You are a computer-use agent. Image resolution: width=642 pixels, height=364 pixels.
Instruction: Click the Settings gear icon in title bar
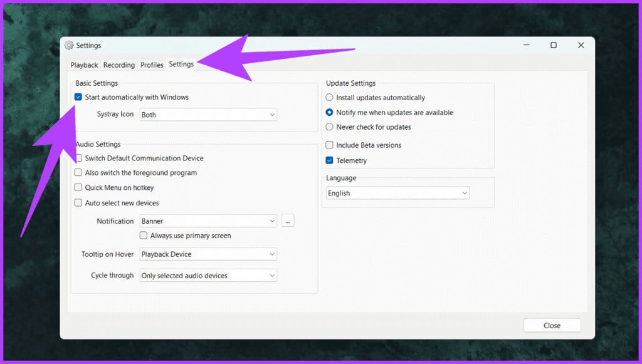coord(69,45)
